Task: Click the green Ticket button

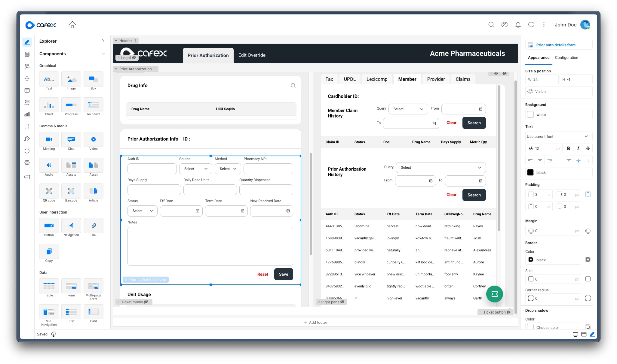Action: [x=494, y=294]
